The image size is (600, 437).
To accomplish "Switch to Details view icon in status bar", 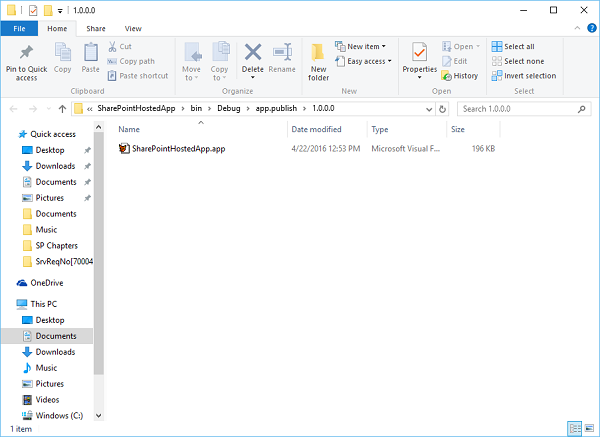I will pyautogui.click(x=575, y=429).
